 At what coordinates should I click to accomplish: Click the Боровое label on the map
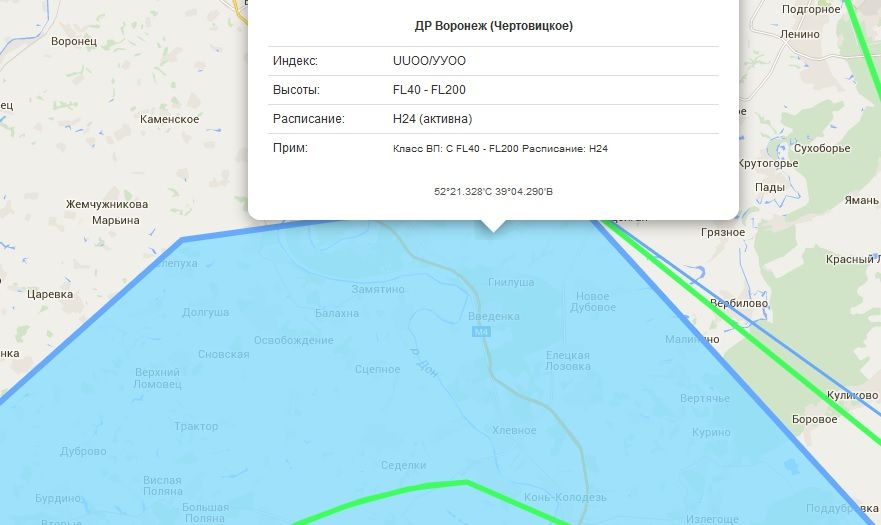point(813,419)
